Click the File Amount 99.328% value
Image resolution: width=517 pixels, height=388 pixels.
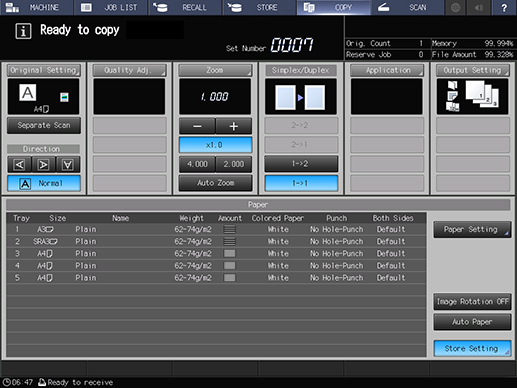pos(498,55)
